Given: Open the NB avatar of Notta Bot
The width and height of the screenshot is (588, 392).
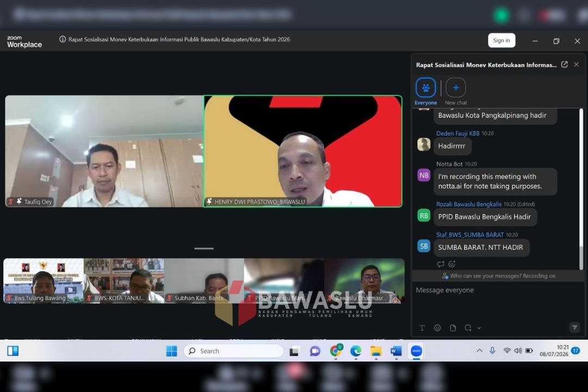Looking at the screenshot, I should (x=424, y=175).
